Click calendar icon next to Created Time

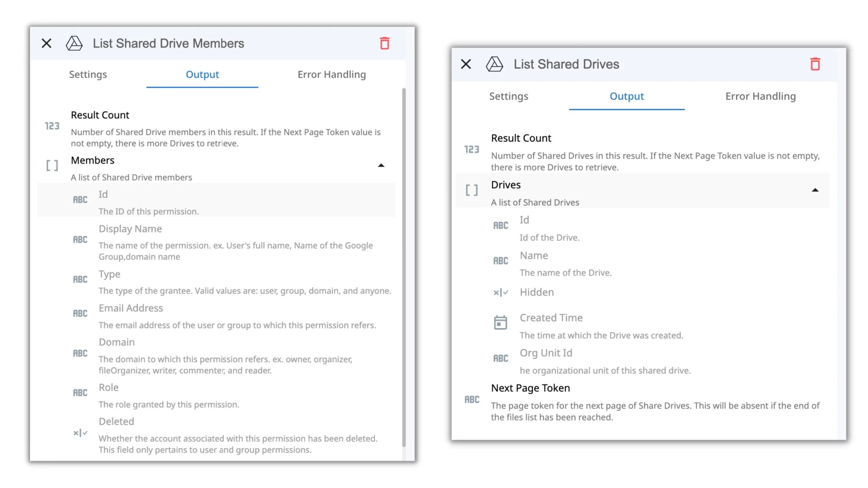(500, 322)
